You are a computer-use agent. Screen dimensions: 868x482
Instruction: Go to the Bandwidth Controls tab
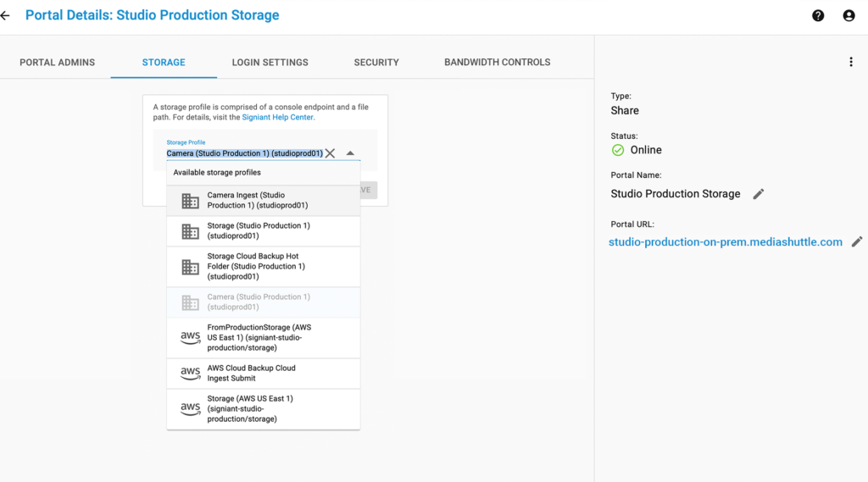tap(498, 63)
